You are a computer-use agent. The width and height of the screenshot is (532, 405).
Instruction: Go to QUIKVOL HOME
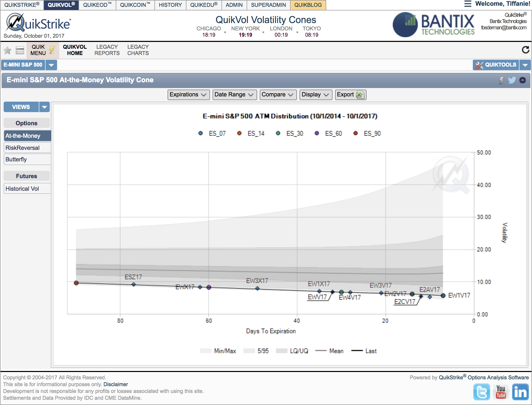click(75, 50)
